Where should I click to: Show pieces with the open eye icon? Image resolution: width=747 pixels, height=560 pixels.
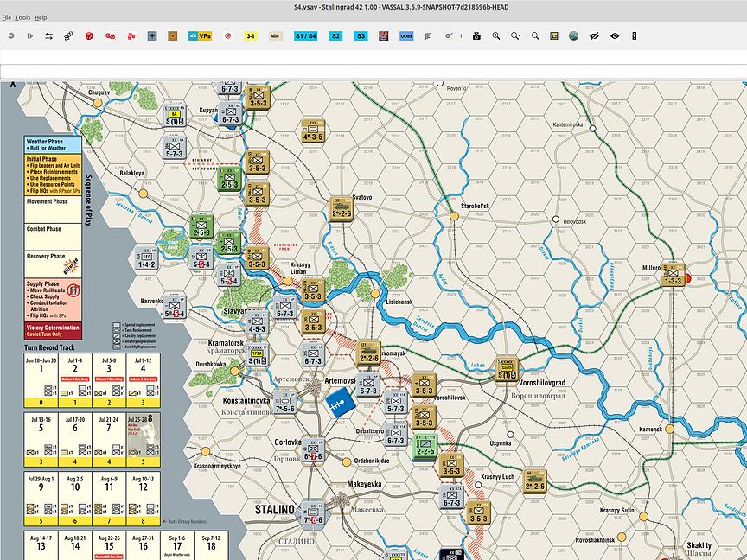click(x=615, y=35)
